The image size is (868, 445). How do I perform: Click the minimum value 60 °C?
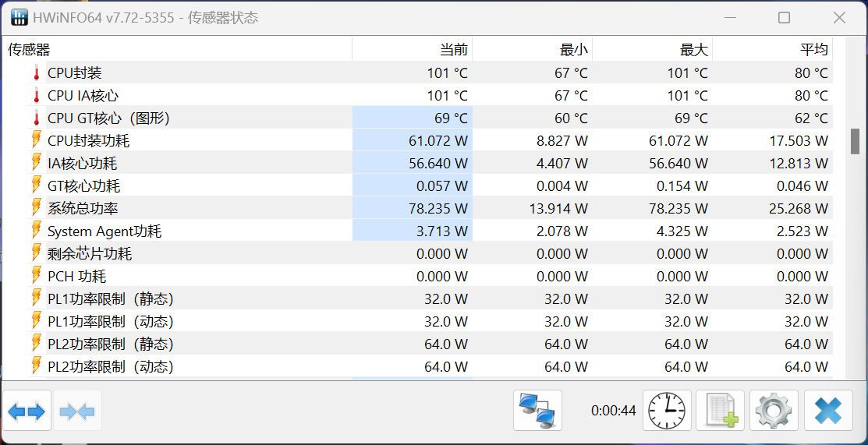click(572, 118)
